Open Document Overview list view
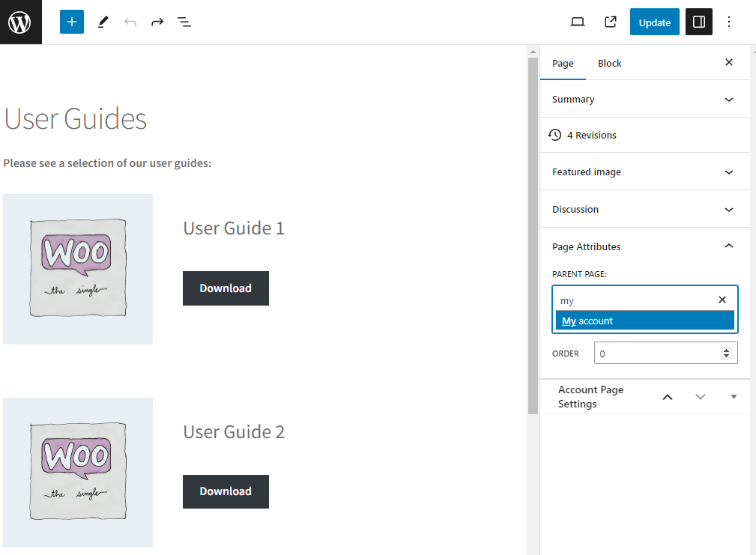 (x=184, y=22)
